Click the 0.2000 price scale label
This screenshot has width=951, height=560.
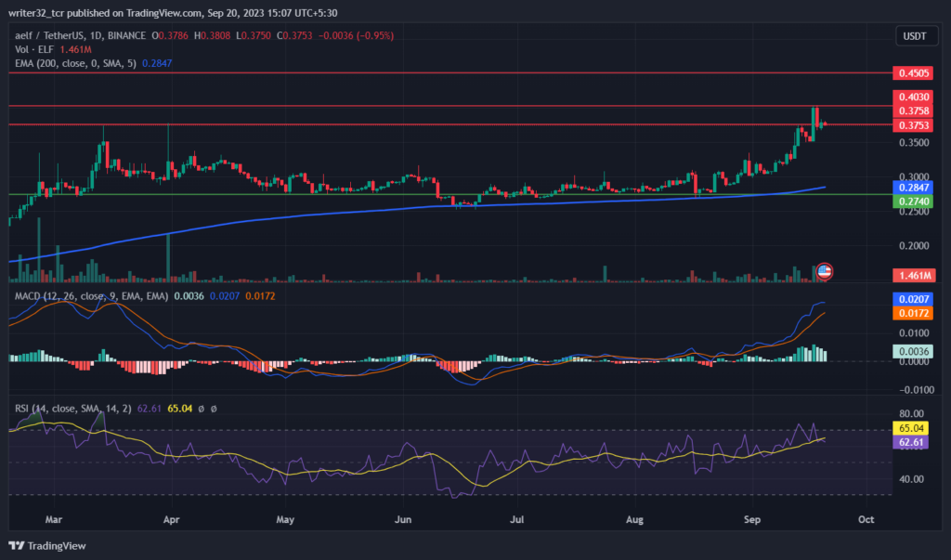point(914,246)
